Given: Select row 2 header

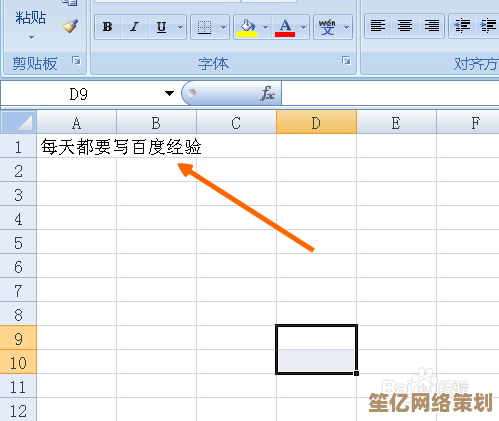Looking at the screenshot, I should (x=18, y=170).
